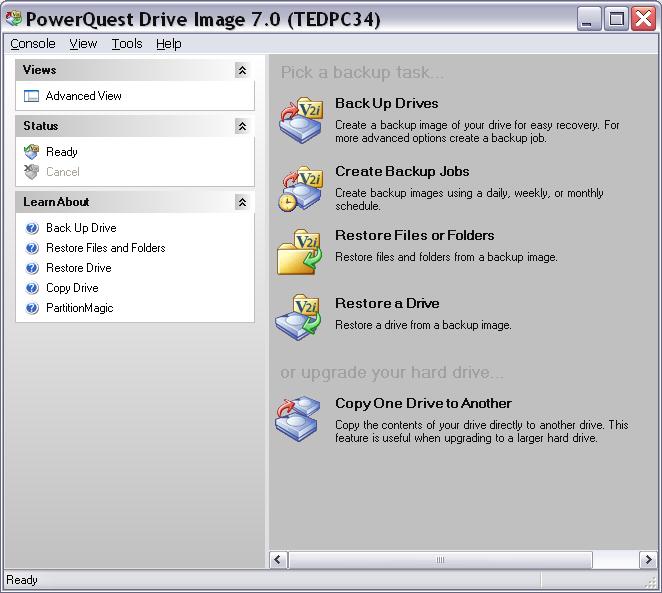Open Restore a Drive task heading
The width and height of the screenshot is (662, 593).
click(x=387, y=303)
